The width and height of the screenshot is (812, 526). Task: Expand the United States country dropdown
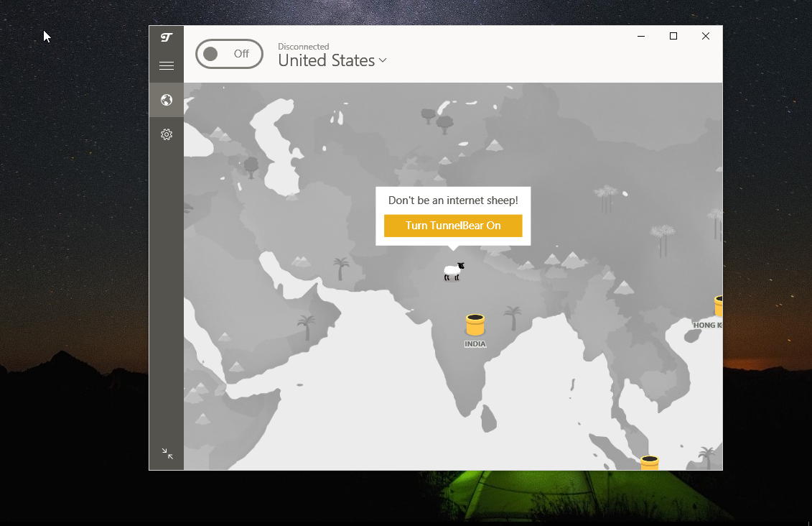click(x=332, y=60)
